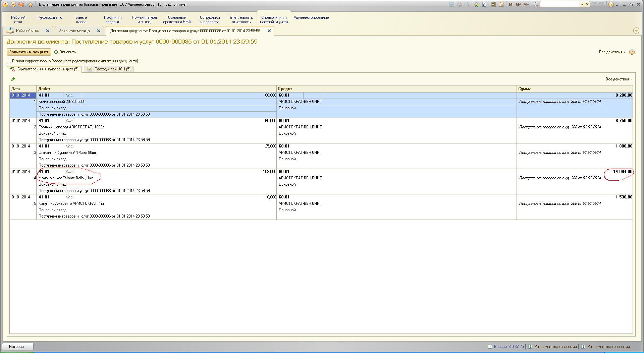Click Записать и закрыть button

tap(29, 52)
